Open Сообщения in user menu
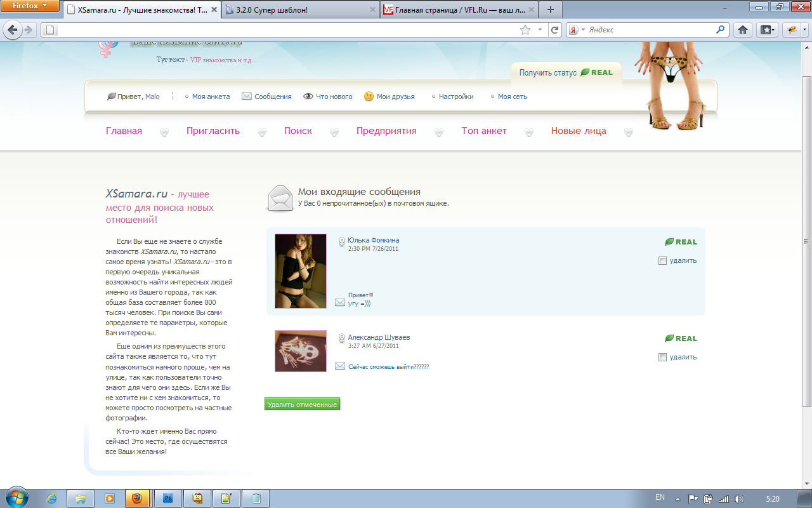This screenshot has width=812, height=508. 273,97
